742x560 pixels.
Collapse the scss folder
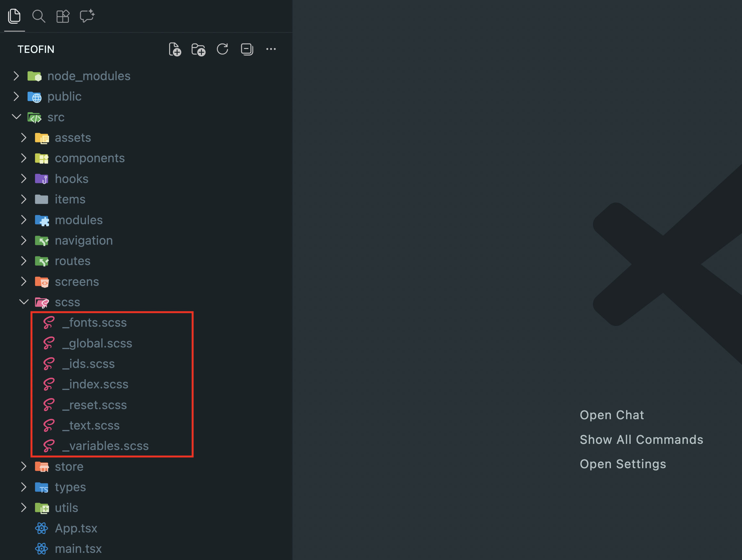tap(24, 302)
